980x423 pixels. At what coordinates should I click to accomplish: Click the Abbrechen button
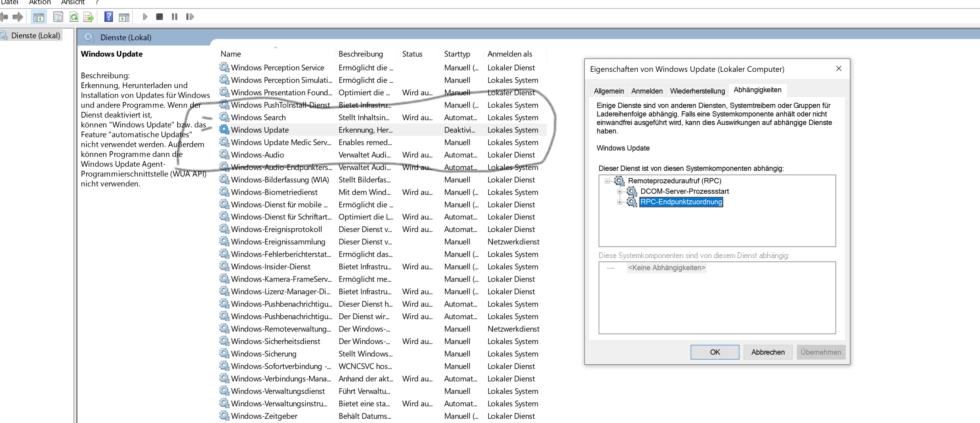(x=767, y=352)
